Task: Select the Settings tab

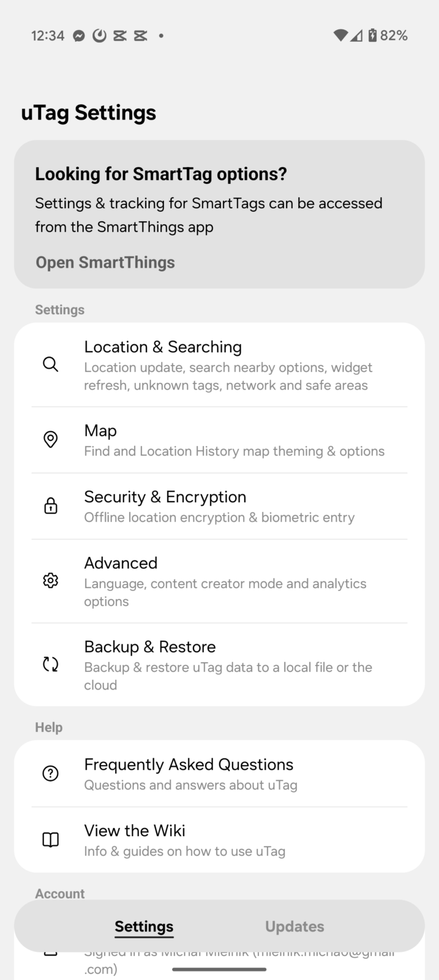Action: coord(144,927)
